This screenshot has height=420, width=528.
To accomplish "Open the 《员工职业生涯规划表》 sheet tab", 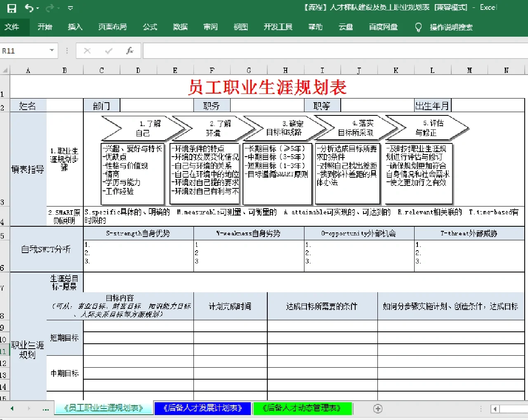I will click(104, 408).
